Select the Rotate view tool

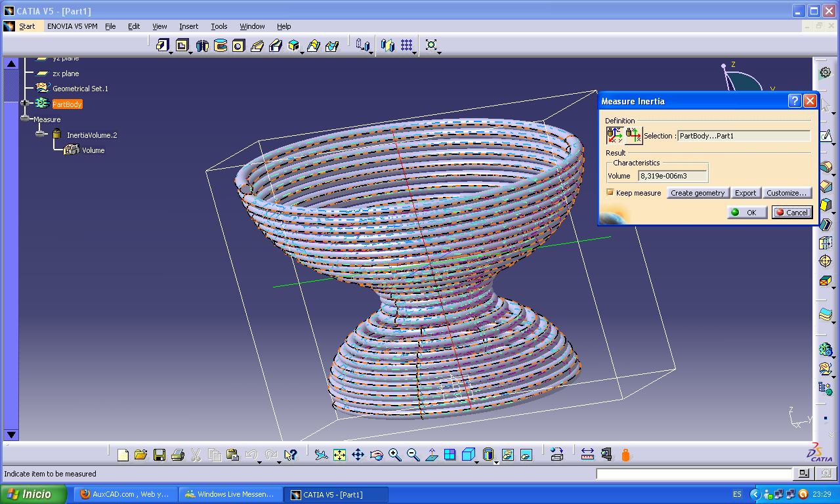pyautogui.click(x=376, y=454)
